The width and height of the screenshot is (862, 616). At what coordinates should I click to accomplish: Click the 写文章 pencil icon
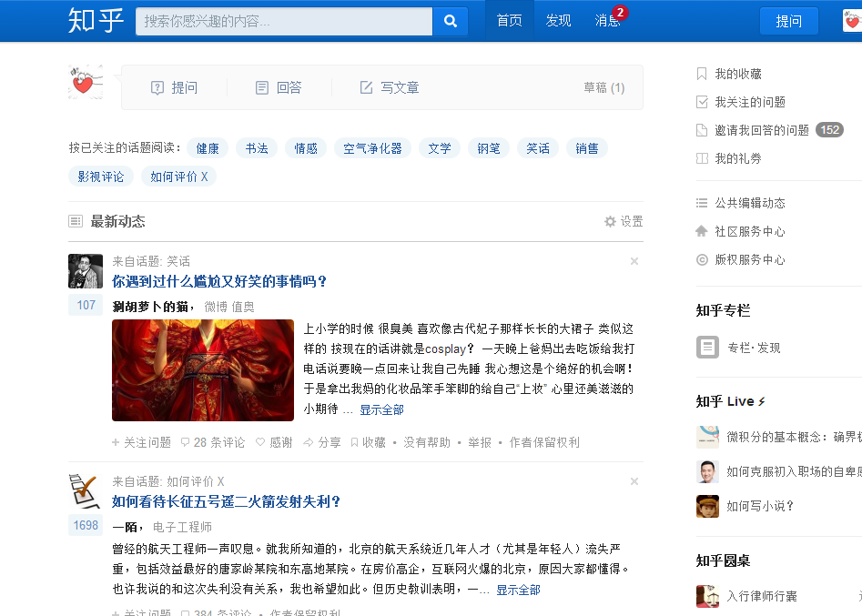pos(365,87)
